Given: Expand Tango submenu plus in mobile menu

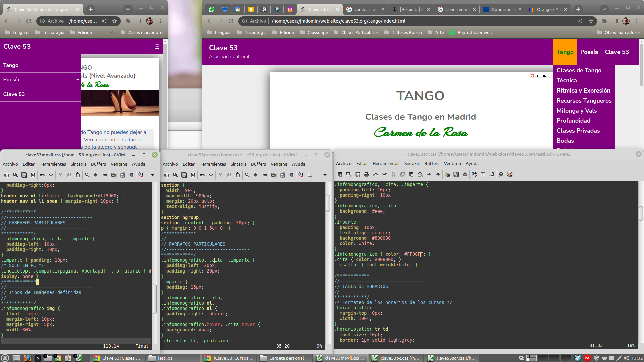Looking at the screenshot, I should (78, 65).
